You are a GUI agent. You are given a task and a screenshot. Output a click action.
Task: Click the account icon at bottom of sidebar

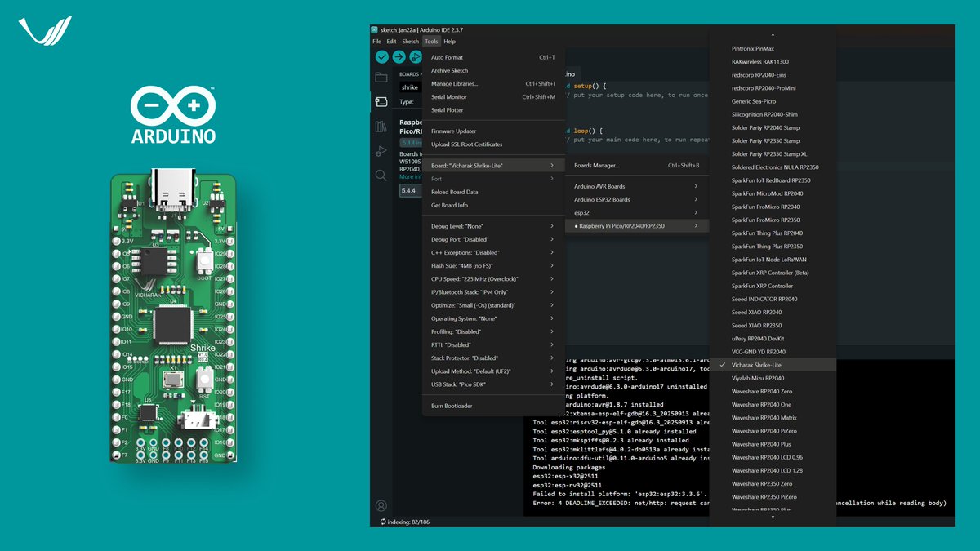[381, 504]
